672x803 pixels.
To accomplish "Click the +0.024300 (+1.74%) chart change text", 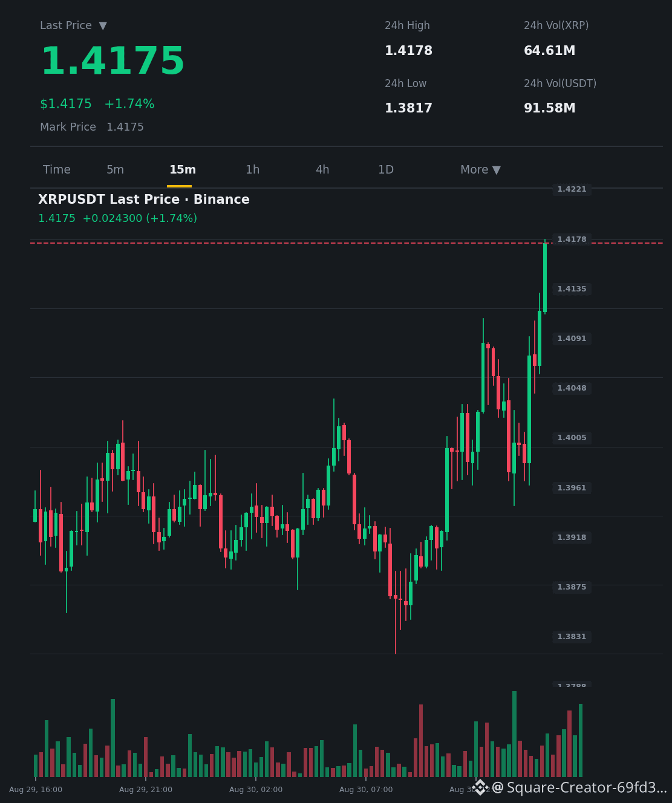I will tap(140, 218).
